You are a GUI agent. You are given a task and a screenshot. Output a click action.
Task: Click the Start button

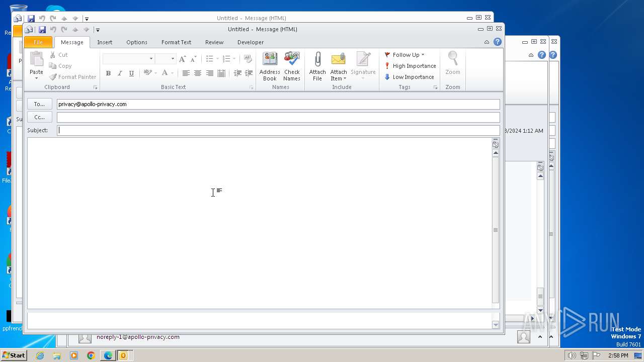coord(14,355)
